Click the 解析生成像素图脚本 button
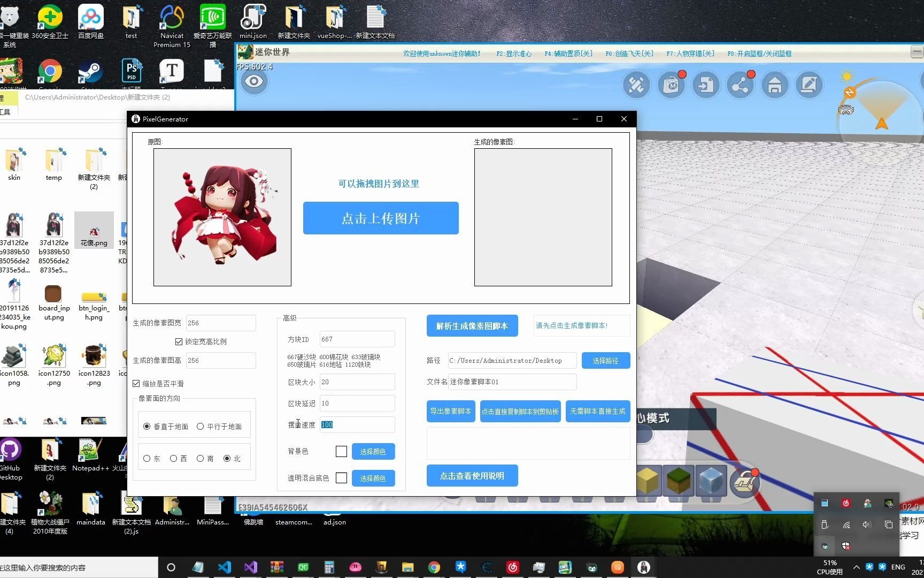The height and width of the screenshot is (578, 924). (x=472, y=326)
